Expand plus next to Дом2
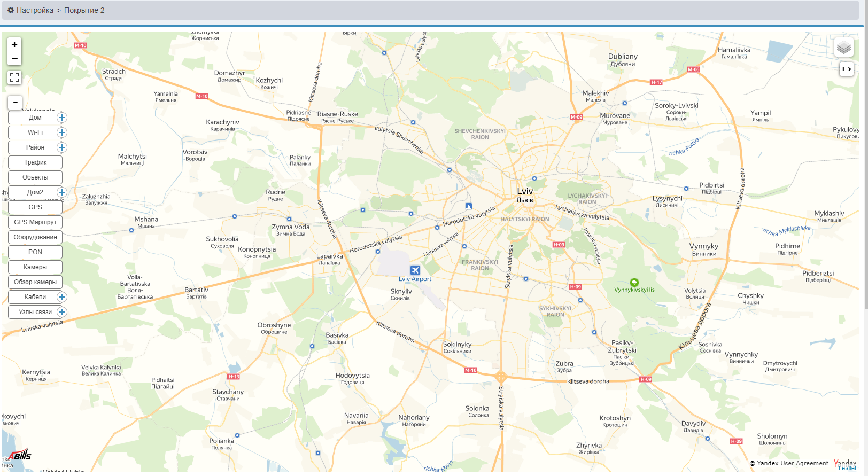 [62, 192]
